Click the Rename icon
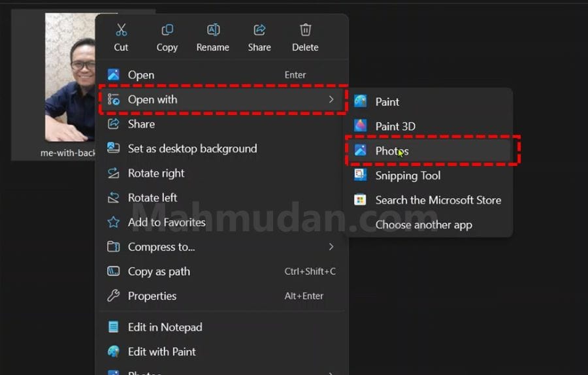Image resolution: width=588 pixels, height=375 pixels. (x=213, y=30)
